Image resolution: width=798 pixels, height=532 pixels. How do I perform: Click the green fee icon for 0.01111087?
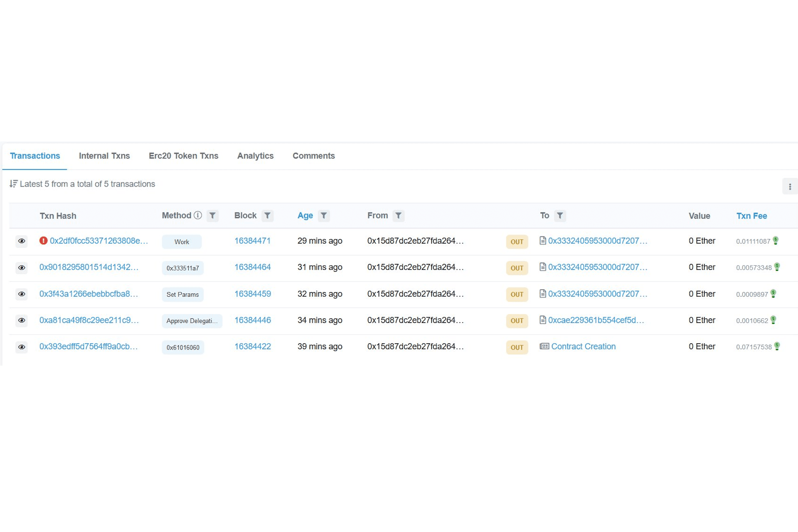[776, 241]
